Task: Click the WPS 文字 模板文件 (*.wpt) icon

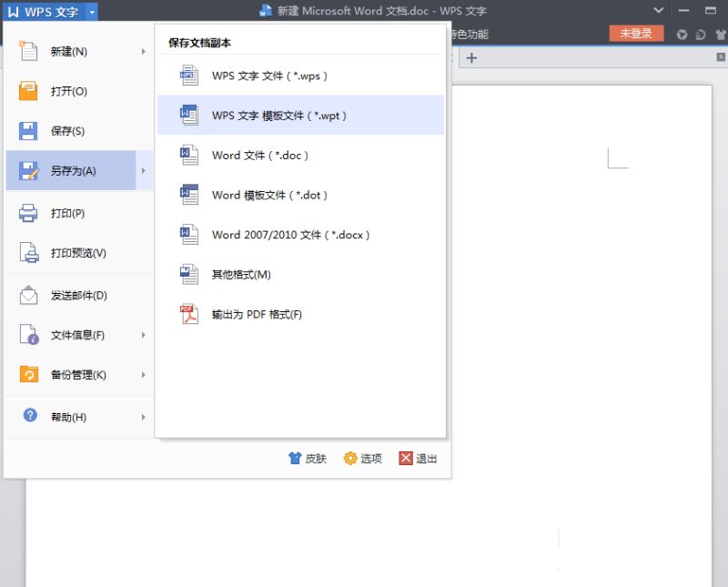Action: (189, 116)
